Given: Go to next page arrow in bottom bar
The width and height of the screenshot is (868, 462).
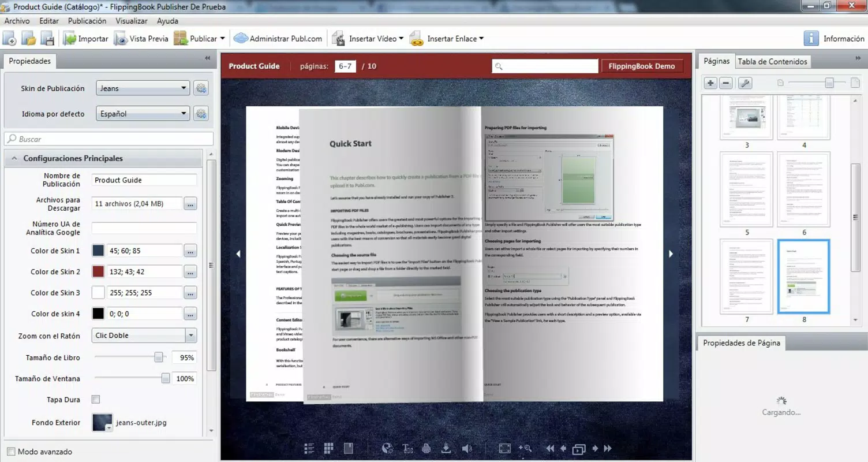Looking at the screenshot, I should point(595,448).
